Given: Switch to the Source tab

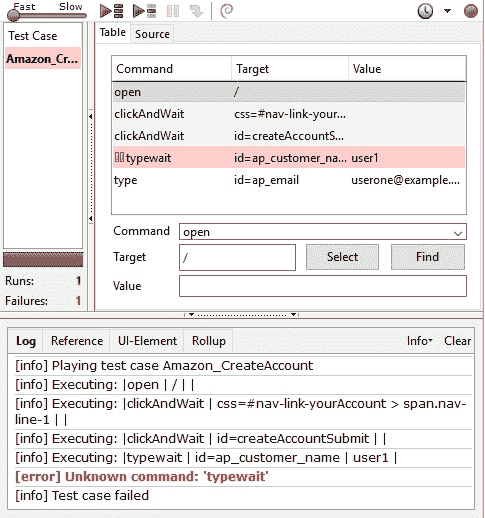Looking at the screenshot, I should (152, 34).
